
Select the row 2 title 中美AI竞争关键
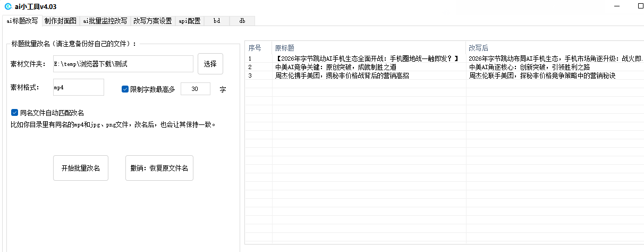335,68
